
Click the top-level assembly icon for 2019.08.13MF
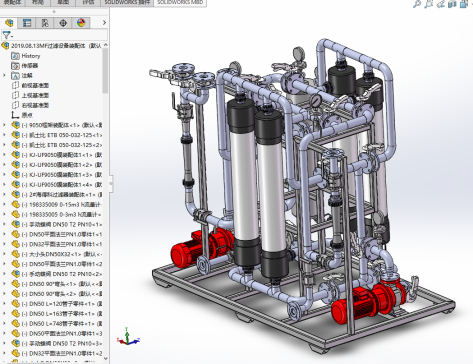5,45
